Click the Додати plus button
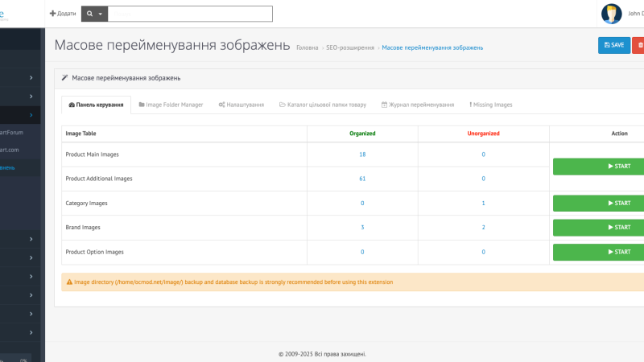 point(63,14)
